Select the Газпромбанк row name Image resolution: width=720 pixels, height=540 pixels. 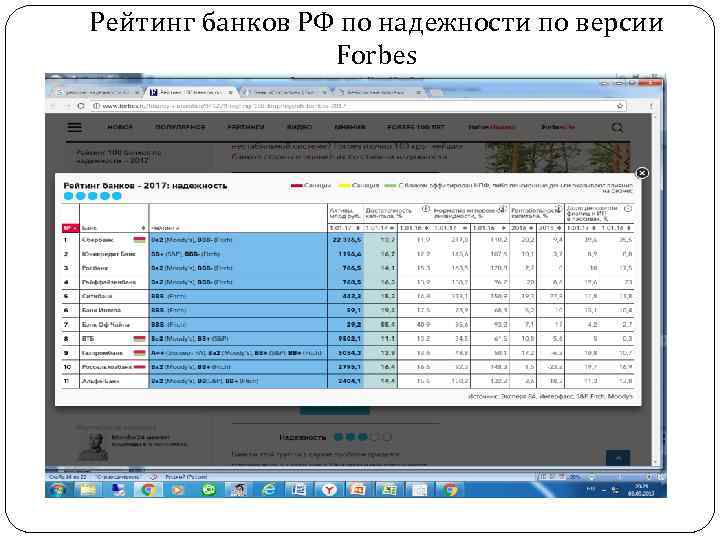(x=102, y=353)
